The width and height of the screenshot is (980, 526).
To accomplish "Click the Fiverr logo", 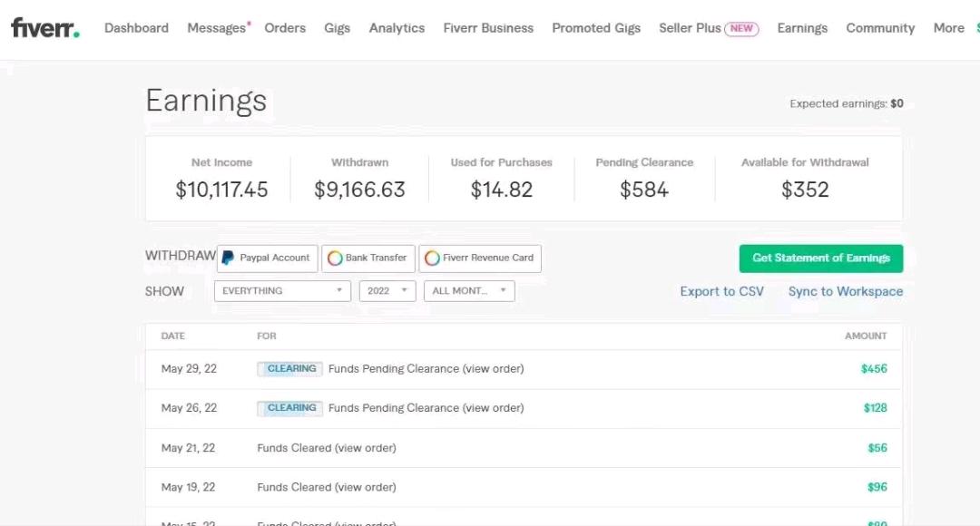I will (44, 28).
